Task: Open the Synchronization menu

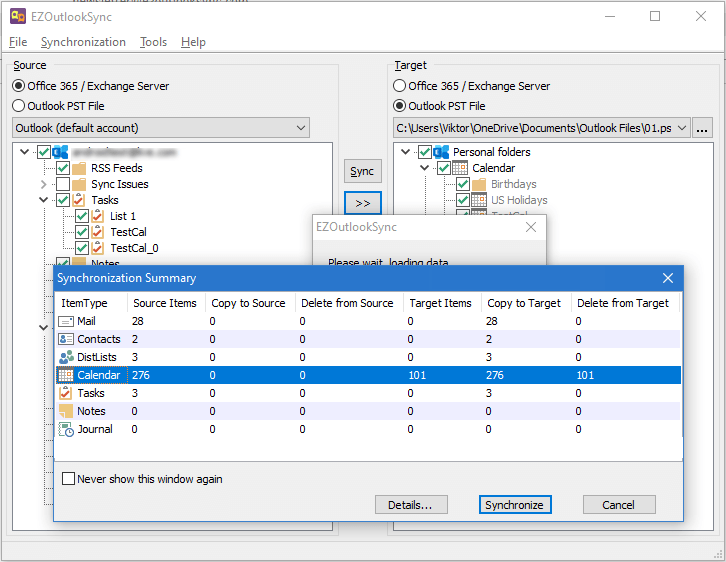Action: pyautogui.click(x=83, y=42)
